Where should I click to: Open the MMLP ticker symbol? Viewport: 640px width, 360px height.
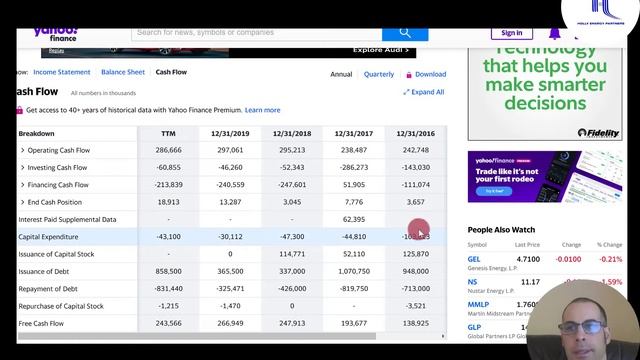[x=478, y=305]
